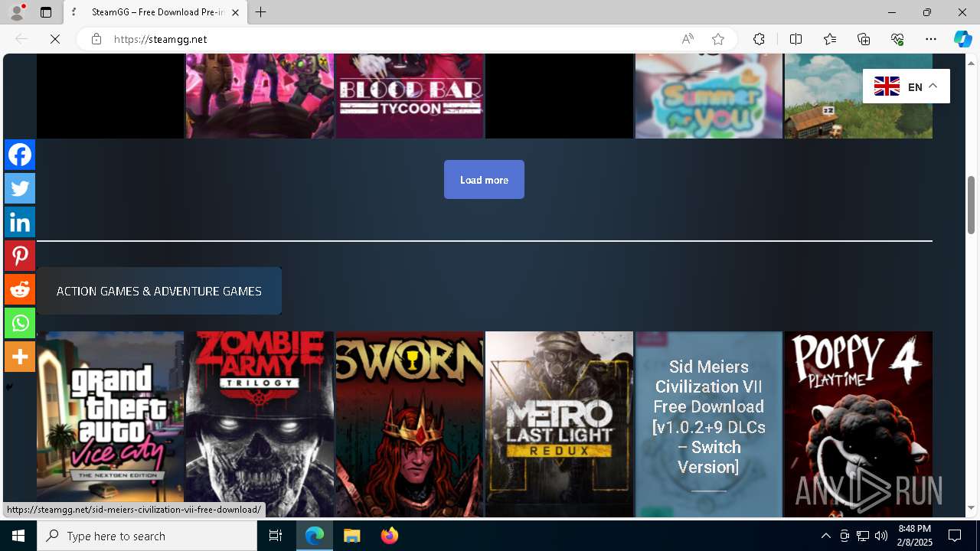Open a new browser tab
Image resolution: width=980 pixels, height=551 pixels.
(x=261, y=12)
